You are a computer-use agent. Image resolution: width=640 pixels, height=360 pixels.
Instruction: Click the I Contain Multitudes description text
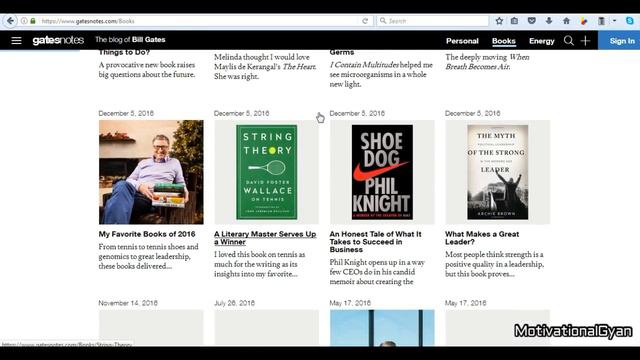point(381,74)
